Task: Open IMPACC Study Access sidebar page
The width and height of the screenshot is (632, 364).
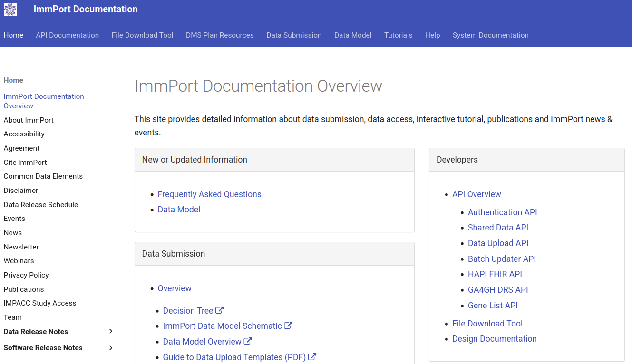Action: pyautogui.click(x=40, y=303)
